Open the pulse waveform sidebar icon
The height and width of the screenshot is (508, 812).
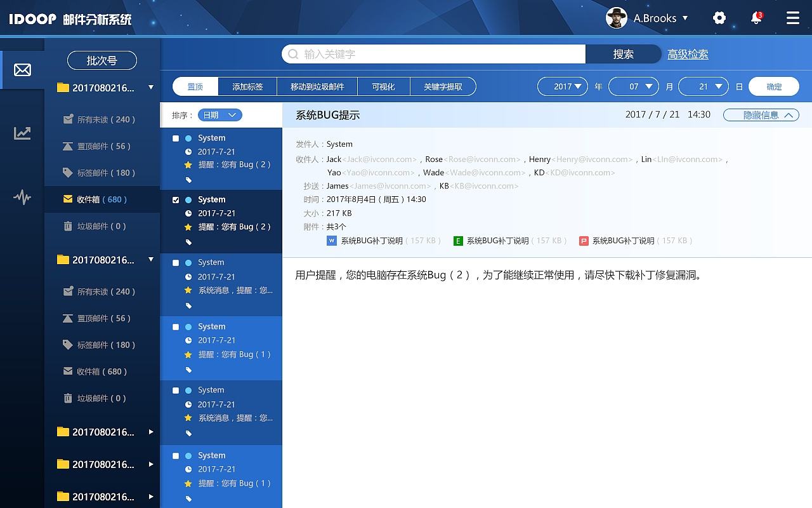[x=22, y=197]
